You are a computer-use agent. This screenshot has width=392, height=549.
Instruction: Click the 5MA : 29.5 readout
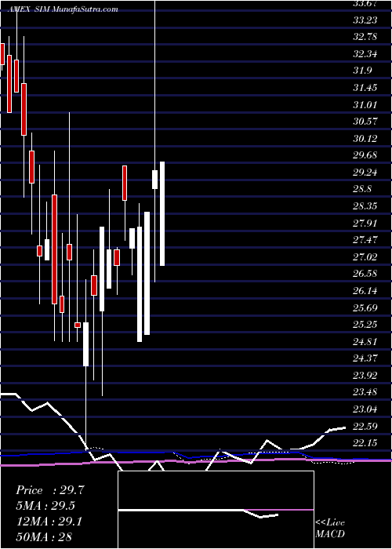(45, 506)
